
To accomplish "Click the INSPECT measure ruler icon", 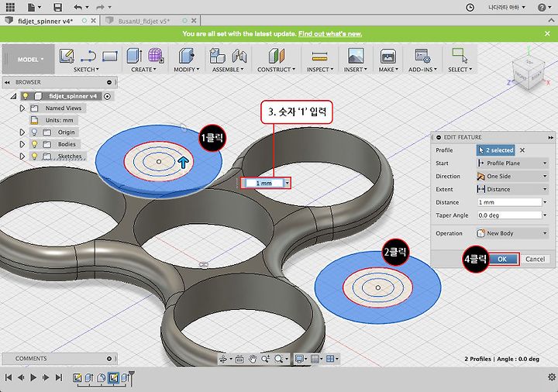I will (319, 57).
